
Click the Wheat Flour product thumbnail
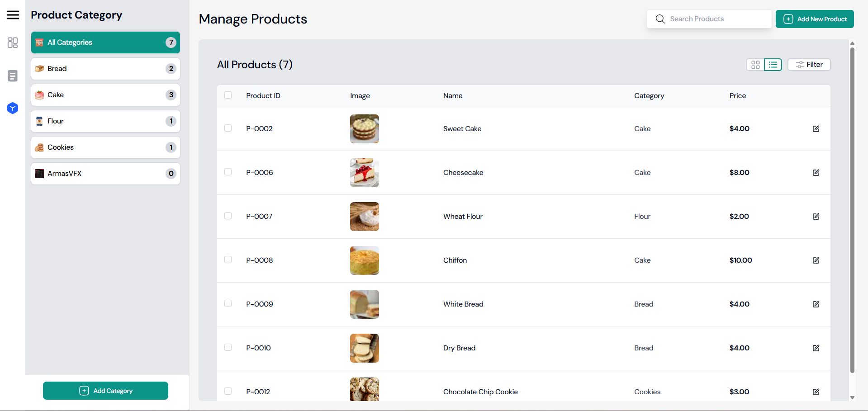click(365, 217)
